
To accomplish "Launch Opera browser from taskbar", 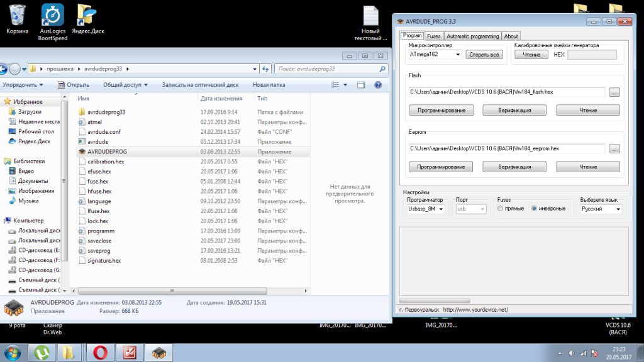I will tap(100, 353).
